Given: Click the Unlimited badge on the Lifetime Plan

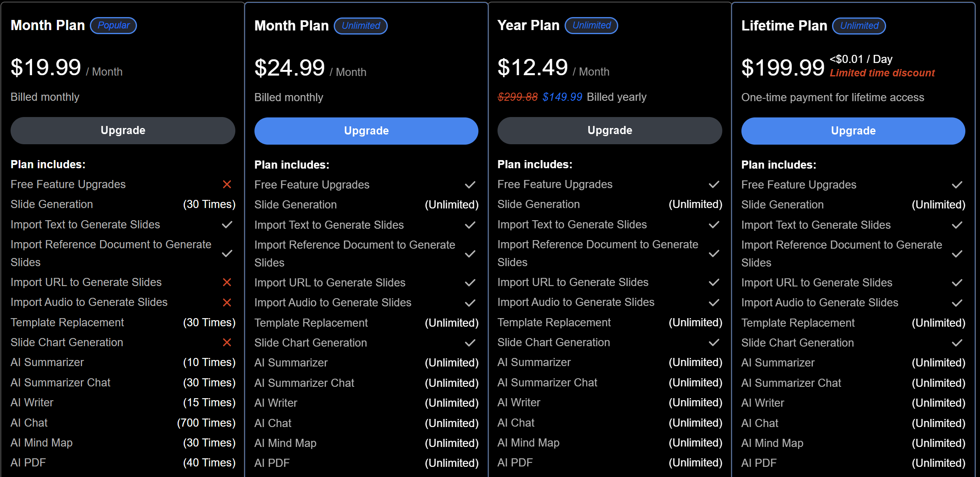Looking at the screenshot, I should [x=859, y=26].
